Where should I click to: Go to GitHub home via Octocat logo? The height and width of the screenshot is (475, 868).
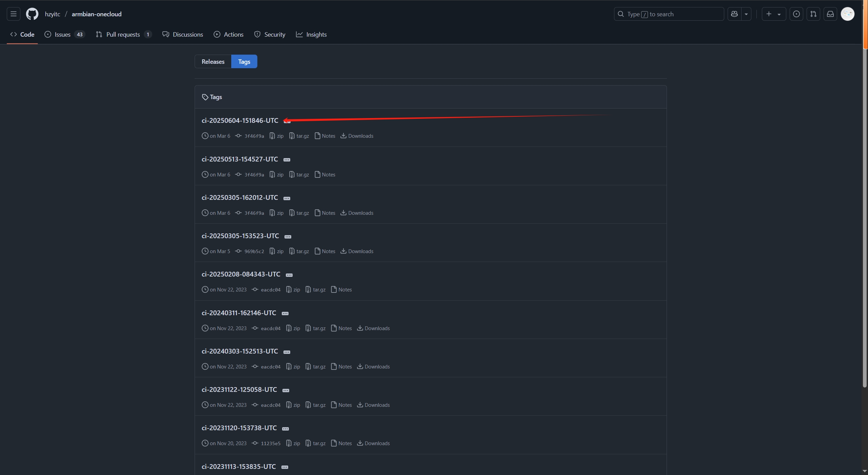pyautogui.click(x=32, y=14)
